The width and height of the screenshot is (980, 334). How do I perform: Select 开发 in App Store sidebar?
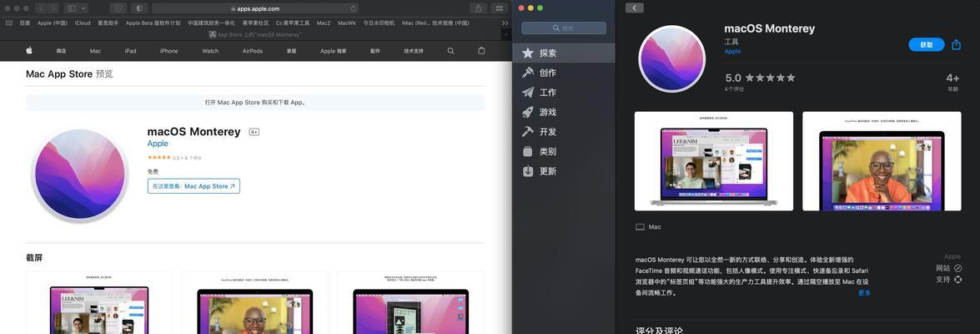[x=564, y=132]
